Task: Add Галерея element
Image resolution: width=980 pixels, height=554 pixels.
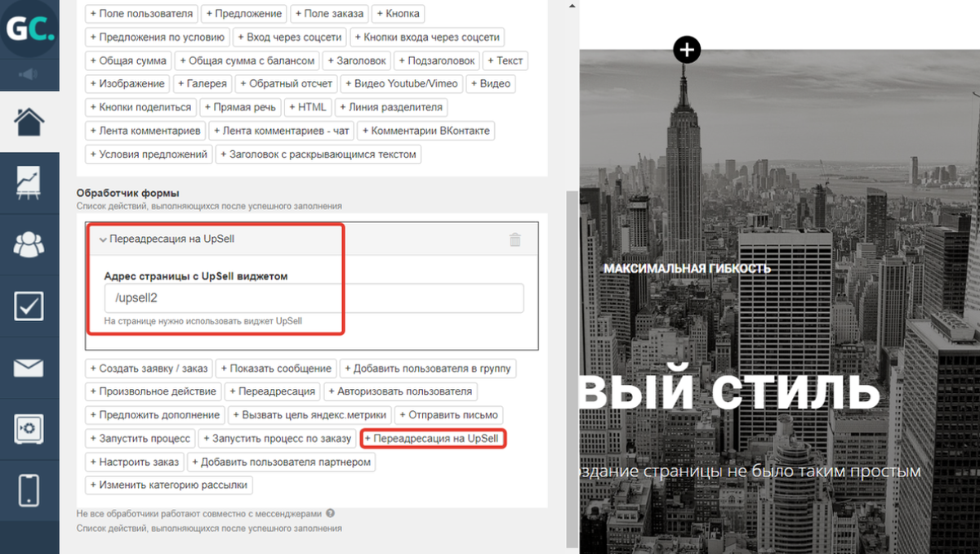Action: click(x=203, y=83)
